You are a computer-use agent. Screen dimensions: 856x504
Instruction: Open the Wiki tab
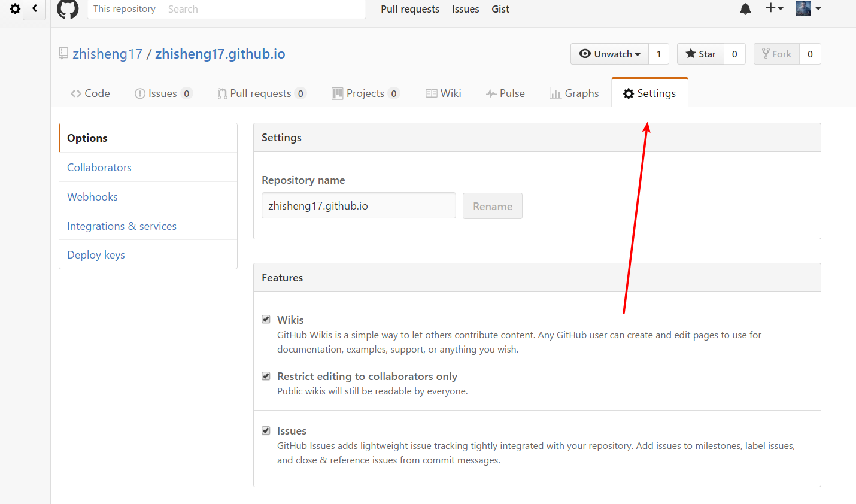tap(444, 93)
